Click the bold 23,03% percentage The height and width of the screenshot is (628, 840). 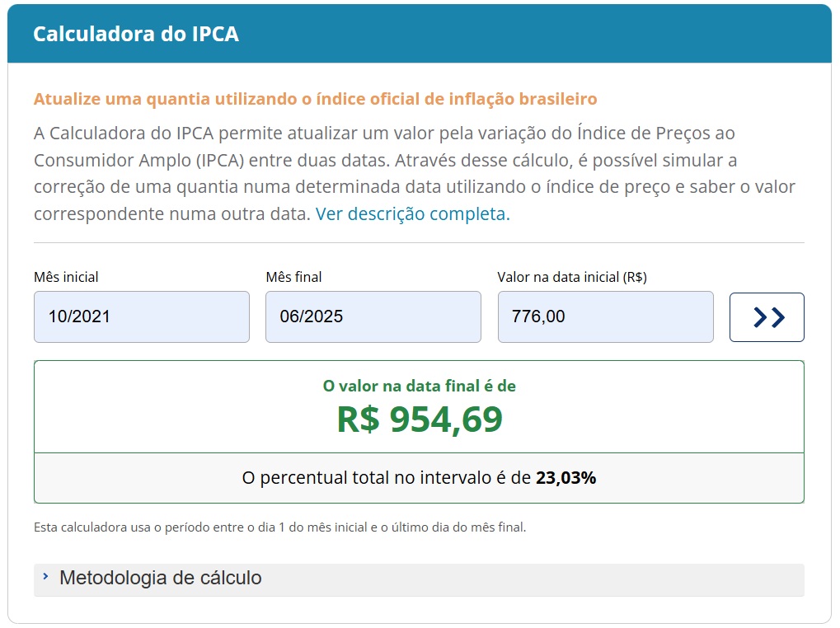tap(565, 477)
